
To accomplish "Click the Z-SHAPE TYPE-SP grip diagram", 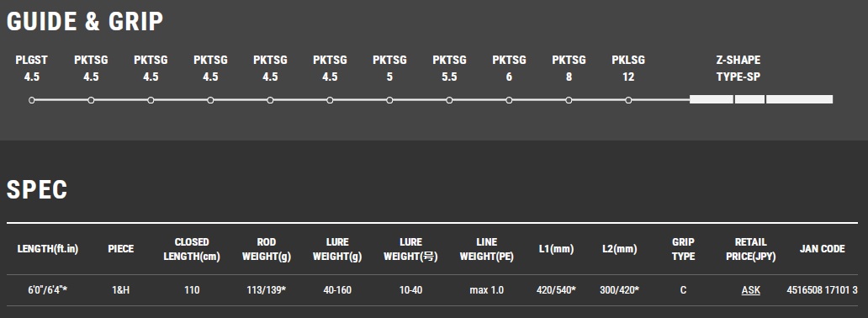I will pos(761,99).
